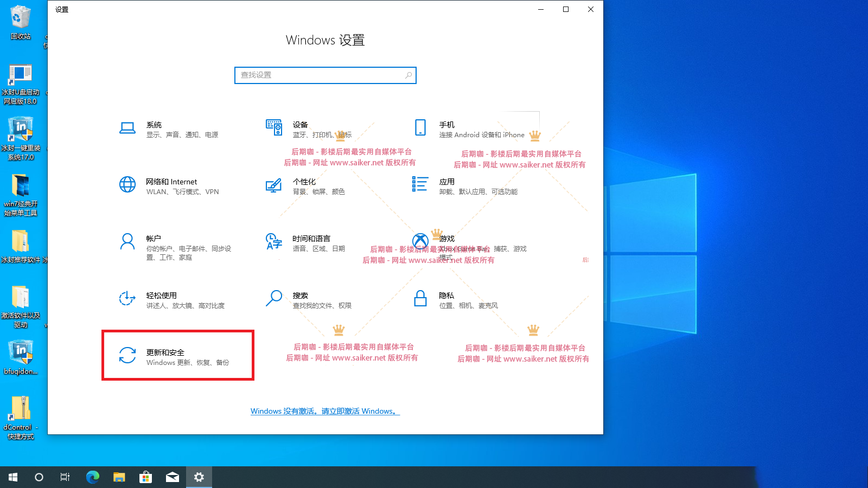The image size is (868, 488).
Task: Maximize the 设置 window
Action: click(x=566, y=9)
